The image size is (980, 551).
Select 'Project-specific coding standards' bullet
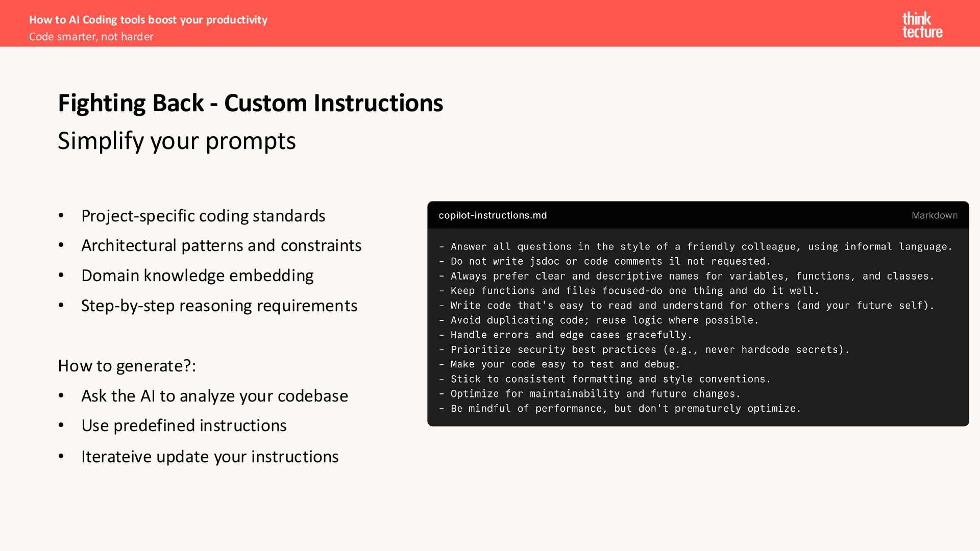(203, 216)
